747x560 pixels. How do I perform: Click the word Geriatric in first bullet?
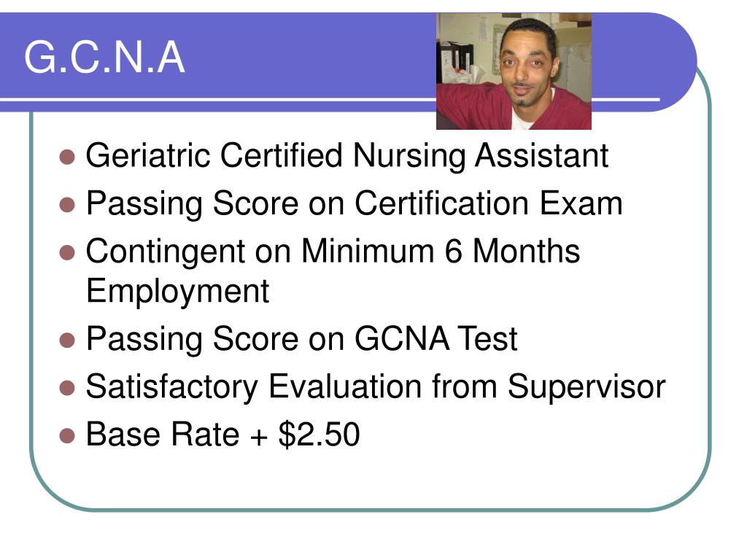point(147,156)
